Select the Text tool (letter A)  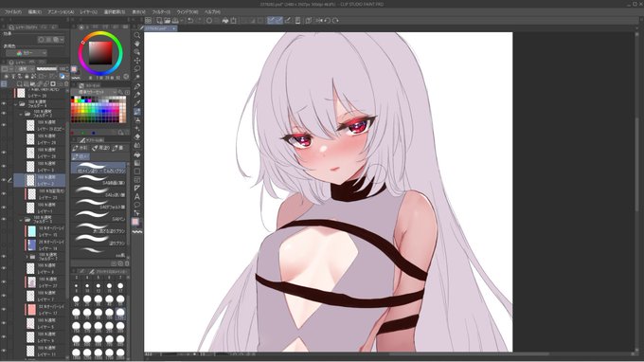[137, 196]
